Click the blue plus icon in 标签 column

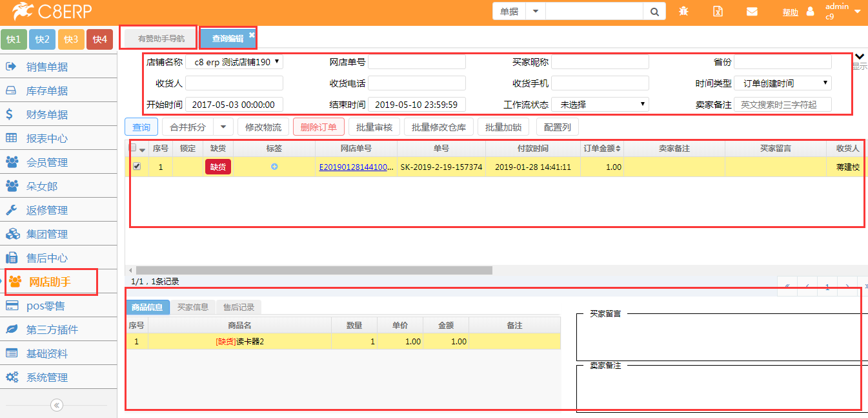pyautogui.click(x=274, y=167)
